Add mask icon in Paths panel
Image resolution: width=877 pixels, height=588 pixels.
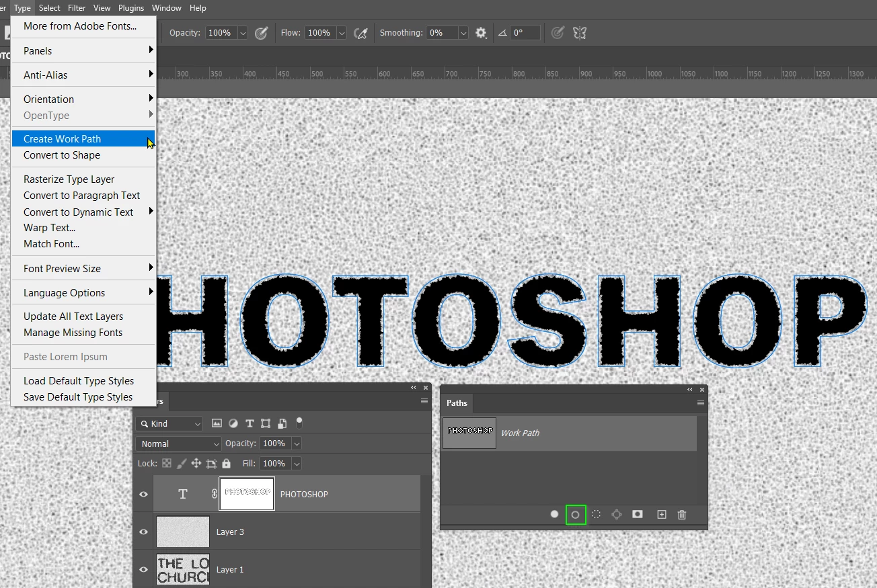click(638, 514)
